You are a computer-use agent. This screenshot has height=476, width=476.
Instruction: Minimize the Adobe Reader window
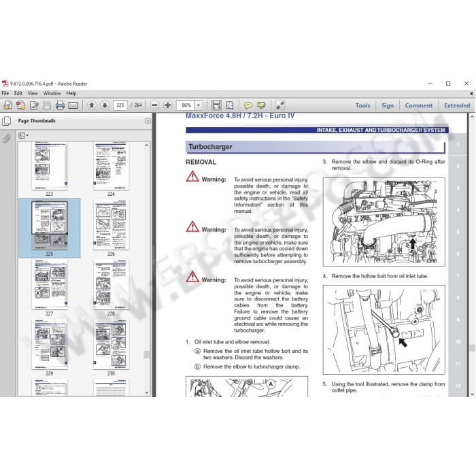pos(430,83)
